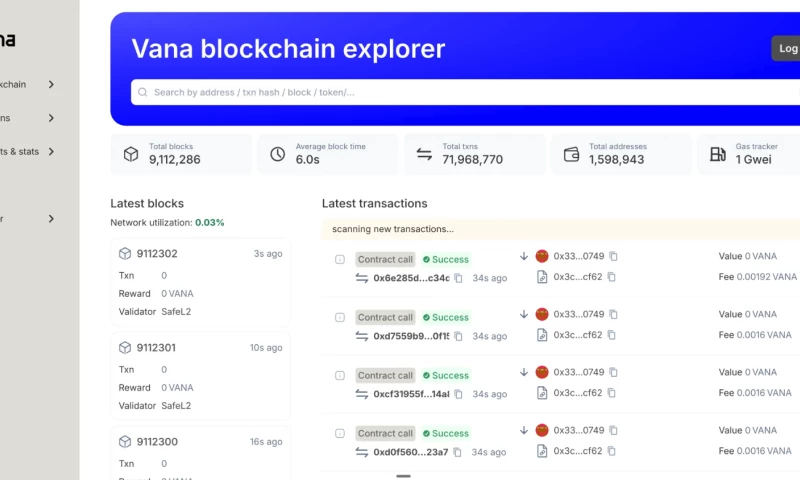Open Total addresses stat 1,598,943
Screen dimensions: 800x480
[616, 160]
